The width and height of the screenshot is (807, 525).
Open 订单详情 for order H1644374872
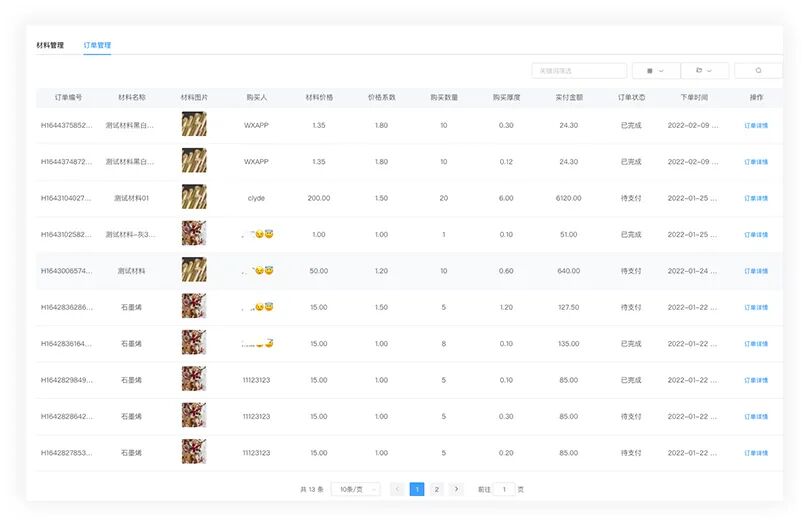pos(756,162)
